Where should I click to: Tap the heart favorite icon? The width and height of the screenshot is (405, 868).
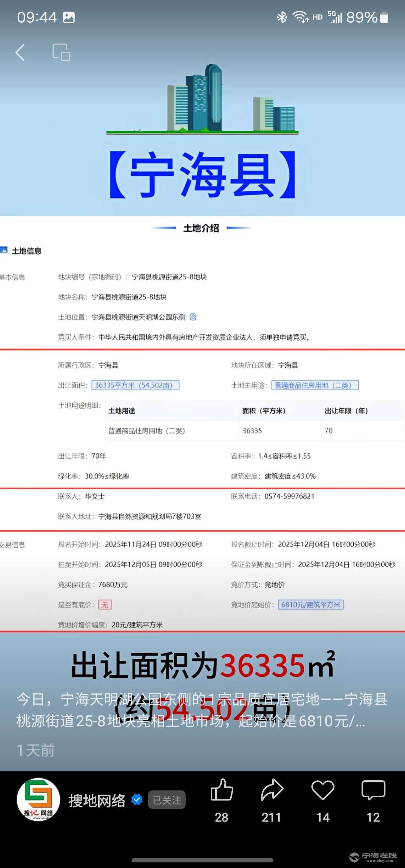322,790
